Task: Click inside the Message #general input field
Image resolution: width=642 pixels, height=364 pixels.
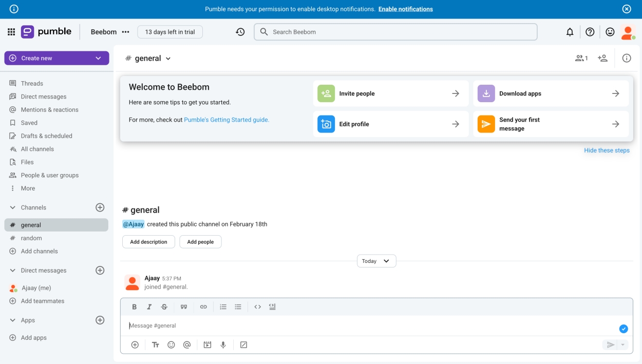Action: click(x=257, y=325)
